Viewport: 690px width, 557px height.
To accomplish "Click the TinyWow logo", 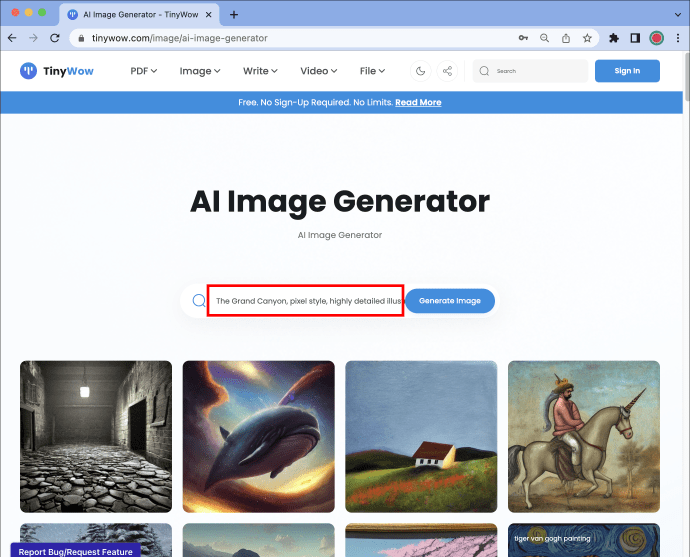I will point(57,71).
